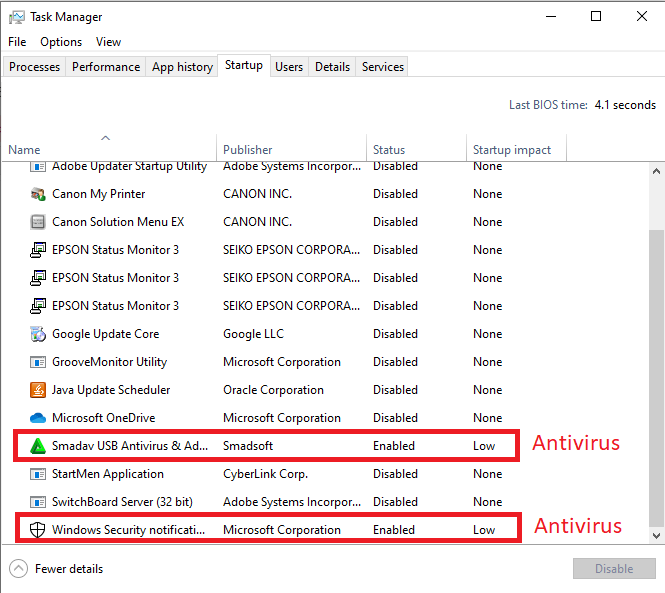
Task: Click the 4.1 seconds BIOS time value
Action: coord(625,105)
